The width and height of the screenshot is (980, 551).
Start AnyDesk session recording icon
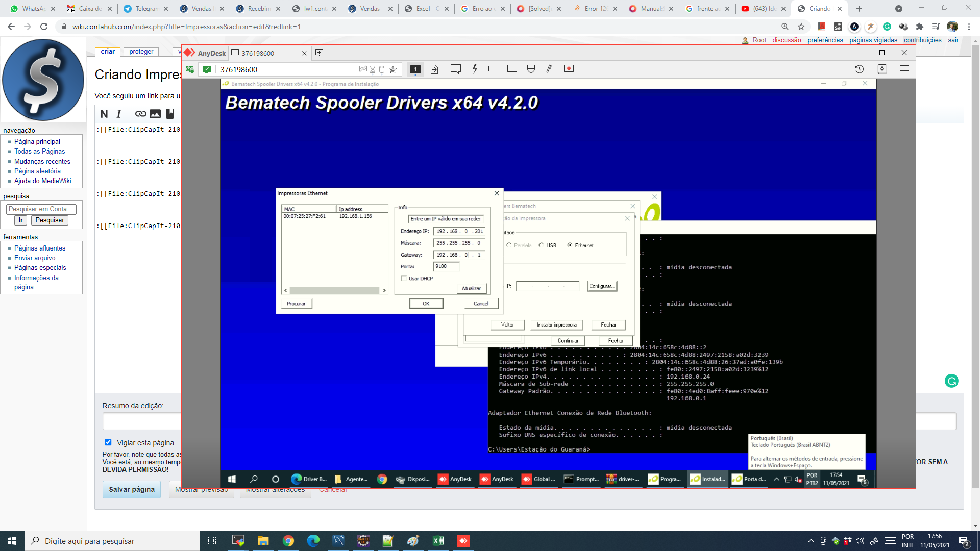click(x=569, y=69)
